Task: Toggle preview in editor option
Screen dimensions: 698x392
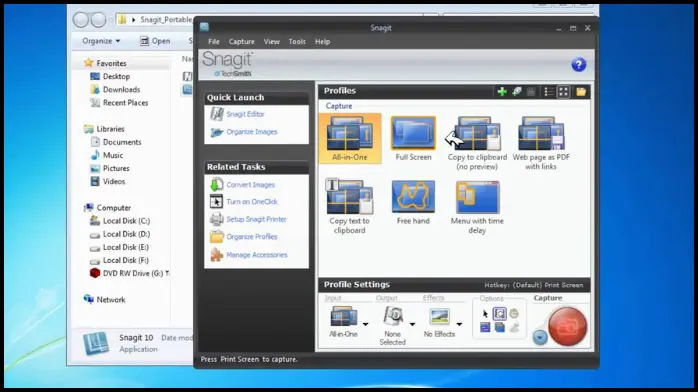Action: 499,314
